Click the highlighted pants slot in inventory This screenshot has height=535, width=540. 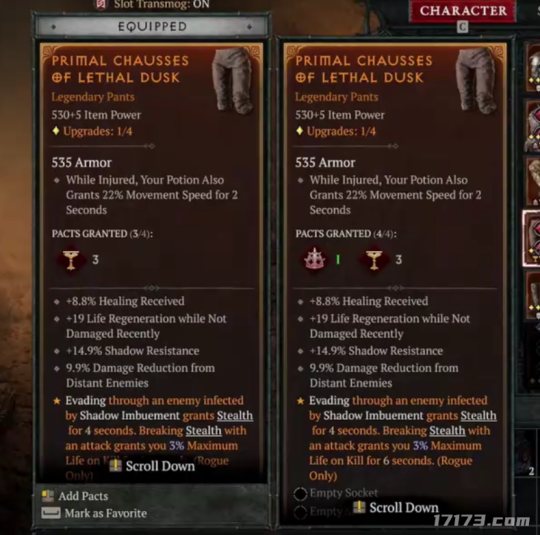[x=531, y=238]
